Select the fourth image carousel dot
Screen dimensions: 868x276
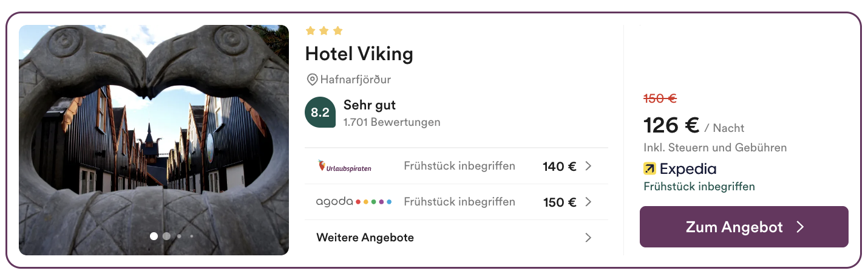pos(192,236)
